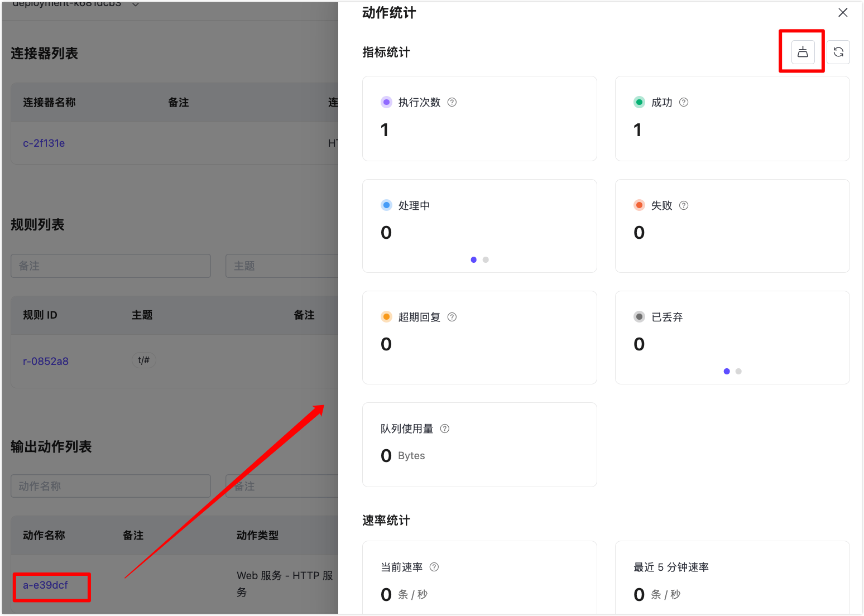Select first page dot in 处理中 card
Screen dimensions: 864x616
pyautogui.click(x=474, y=260)
